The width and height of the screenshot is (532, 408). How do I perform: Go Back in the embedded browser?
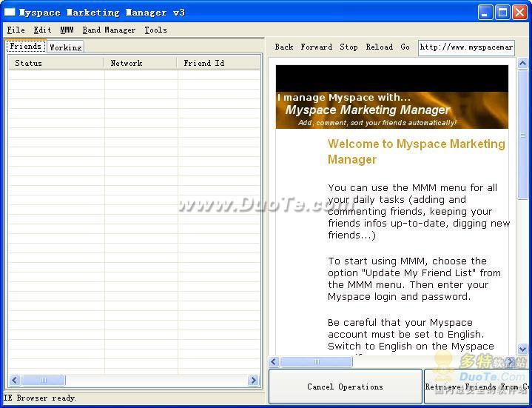(284, 47)
